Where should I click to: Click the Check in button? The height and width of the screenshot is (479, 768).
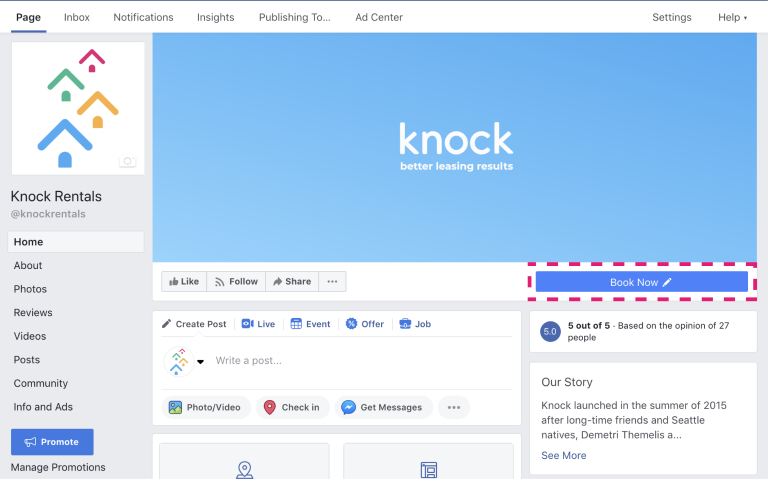click(x=292, y=407)
